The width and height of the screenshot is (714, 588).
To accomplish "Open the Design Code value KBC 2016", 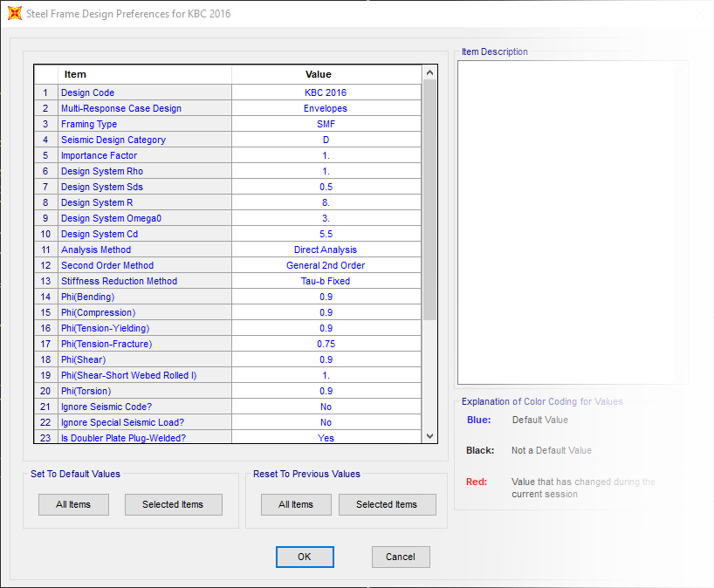I will point(326,92).
